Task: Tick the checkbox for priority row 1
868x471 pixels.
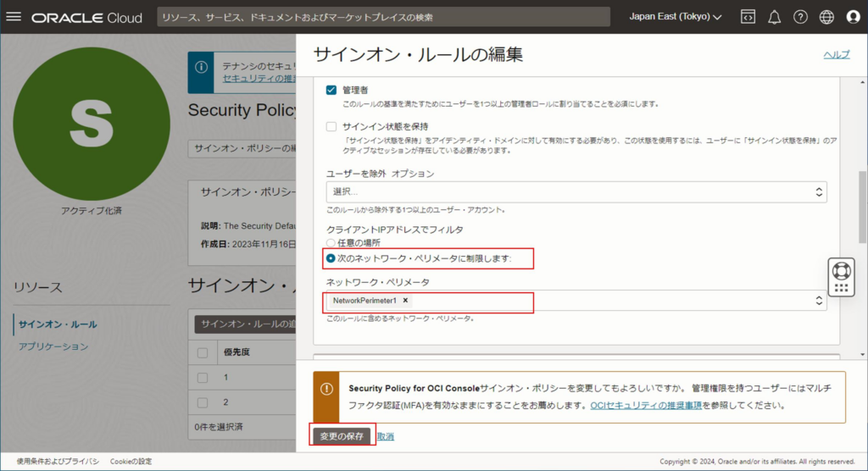Action: click(x=203, y=378)
